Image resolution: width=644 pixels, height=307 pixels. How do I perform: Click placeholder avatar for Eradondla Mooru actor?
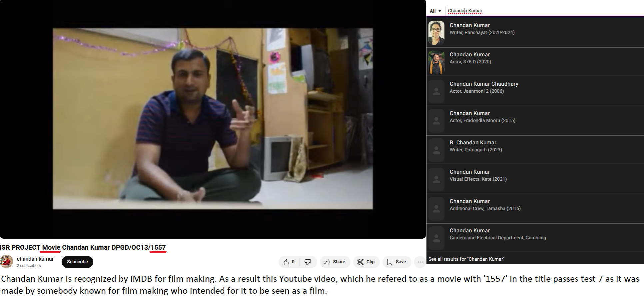[436, 121]
